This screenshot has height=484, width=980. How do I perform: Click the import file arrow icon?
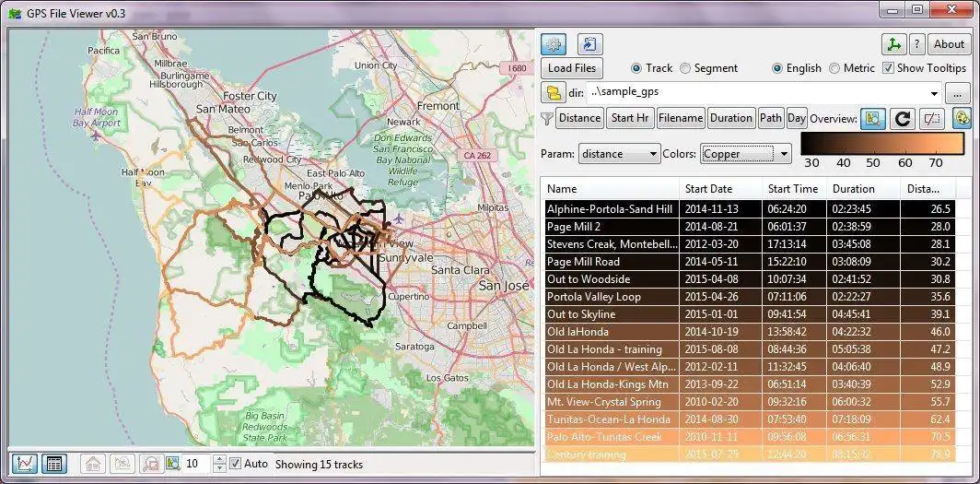click(589, 44)
